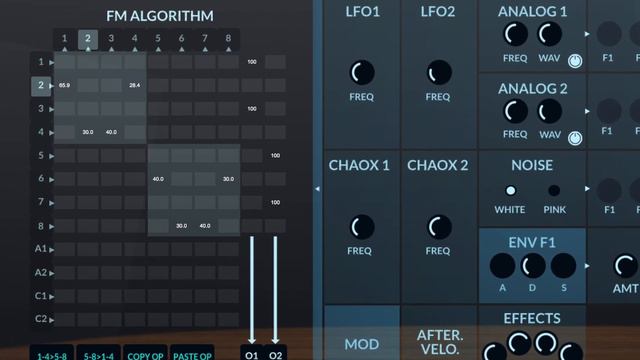Select FM operator row 6
The image size is (640, 360).
(42, 179)
